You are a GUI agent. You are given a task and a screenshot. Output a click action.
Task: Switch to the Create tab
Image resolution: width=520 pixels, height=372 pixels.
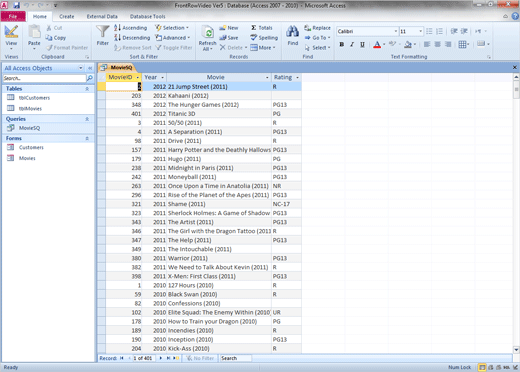pos(67,16)
